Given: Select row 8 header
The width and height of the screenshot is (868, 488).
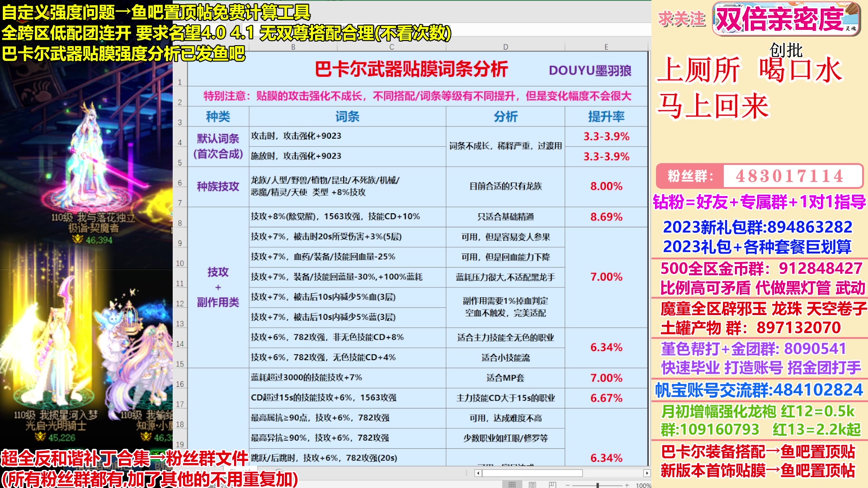Looking at the screenshot, I should click(180, 217).
